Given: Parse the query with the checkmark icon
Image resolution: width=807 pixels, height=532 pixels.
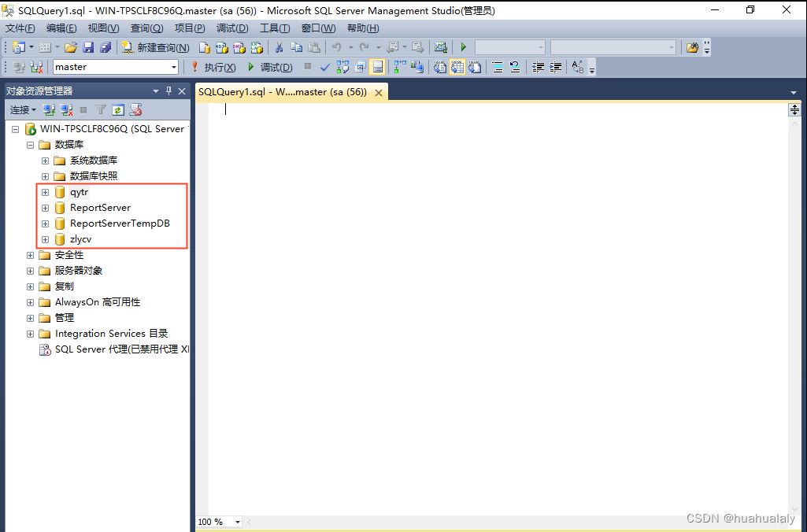Looking at the screenshot, I should (324, 67).
